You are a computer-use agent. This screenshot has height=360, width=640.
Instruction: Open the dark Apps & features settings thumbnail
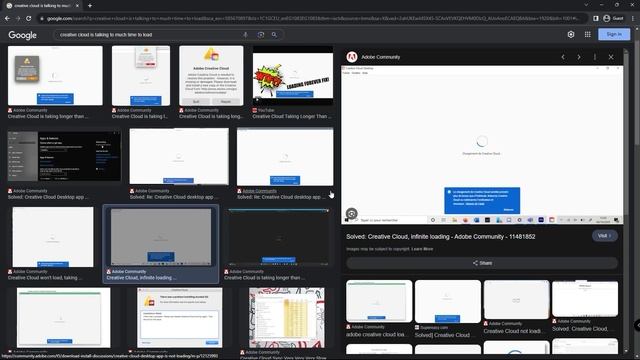click(64, 156)
